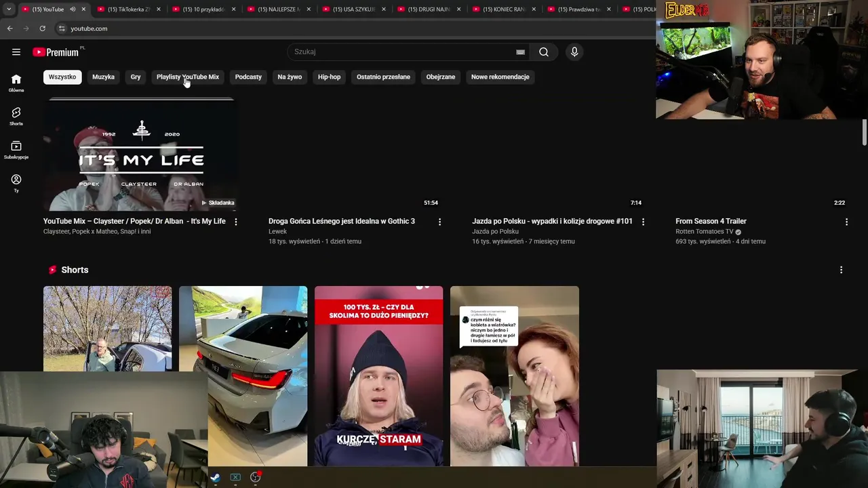Open more options for It's My Life mix

click(236, 222)
